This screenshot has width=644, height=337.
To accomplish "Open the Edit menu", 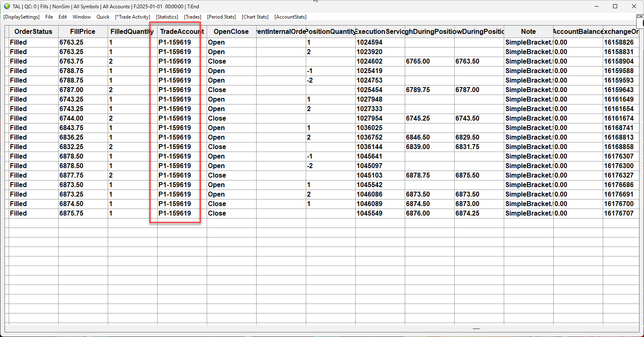I will [x=63, y=17].
